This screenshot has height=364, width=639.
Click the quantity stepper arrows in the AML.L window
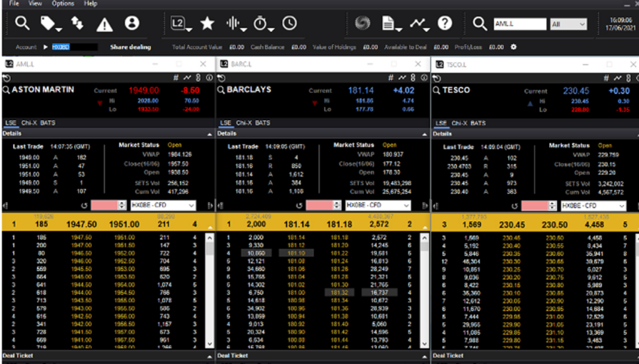[122, 205]
